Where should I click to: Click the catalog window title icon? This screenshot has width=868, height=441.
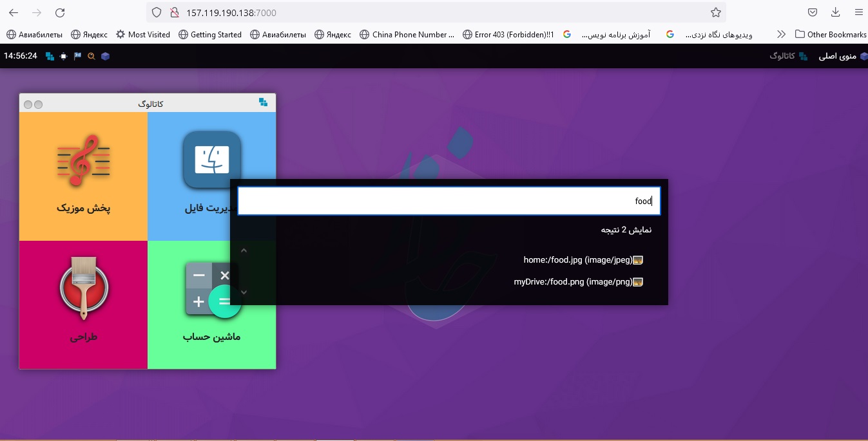(x=263, y=102)
